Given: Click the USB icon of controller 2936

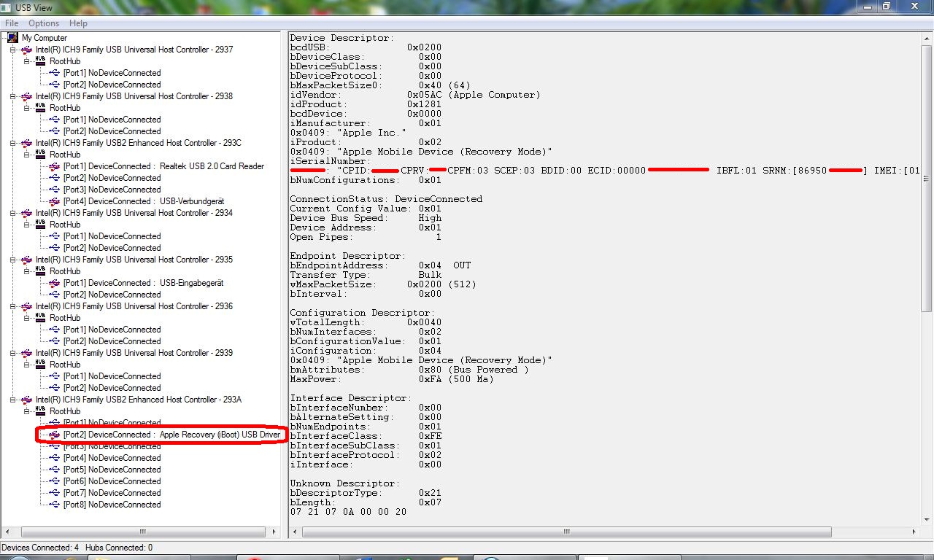Looking at the screenshot, I should pos(27,306).
